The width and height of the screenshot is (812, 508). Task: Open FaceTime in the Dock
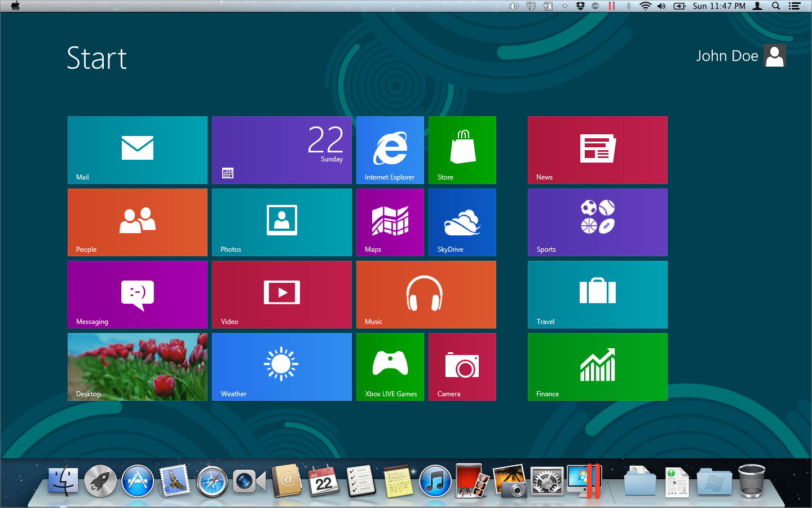249,481
